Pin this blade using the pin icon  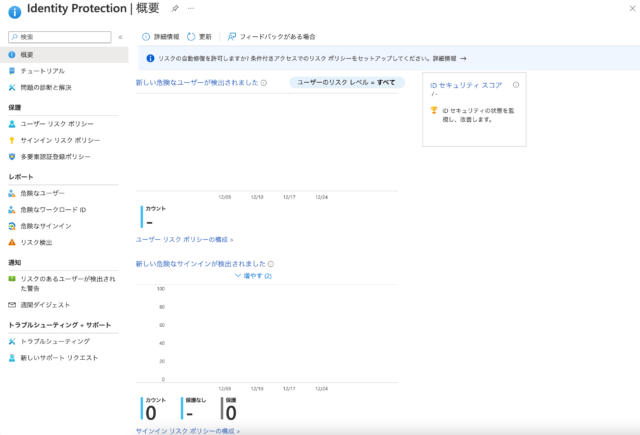pyautogui.click(x=175, y=9)
